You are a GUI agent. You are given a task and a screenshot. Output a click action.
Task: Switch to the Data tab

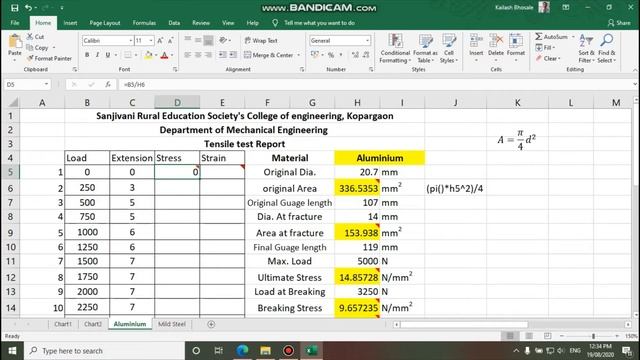coord(174,23)
